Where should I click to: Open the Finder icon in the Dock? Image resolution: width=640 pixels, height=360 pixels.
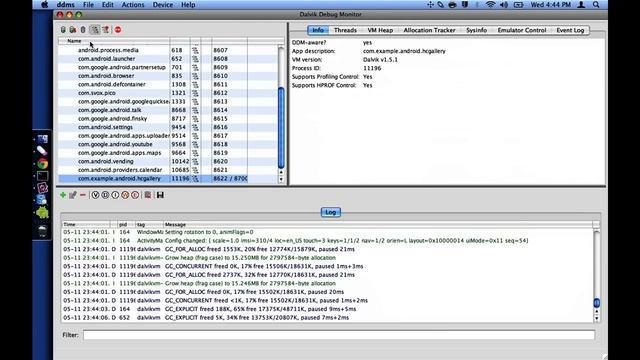pos(42,139)
